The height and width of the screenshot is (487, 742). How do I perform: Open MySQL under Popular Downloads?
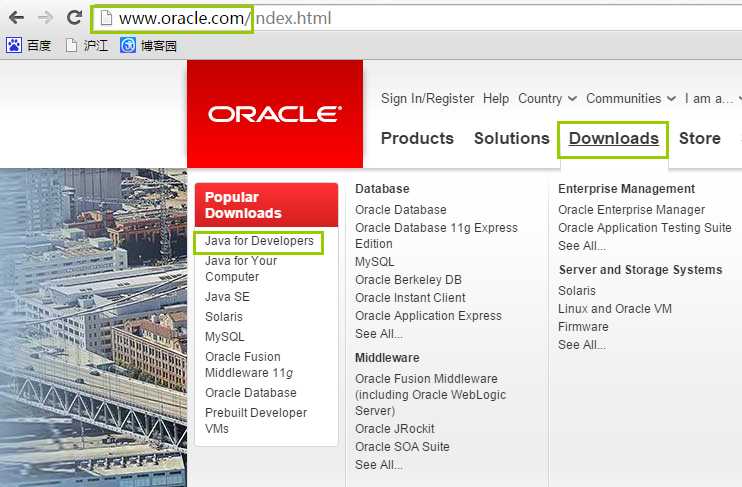coord(224,336)
